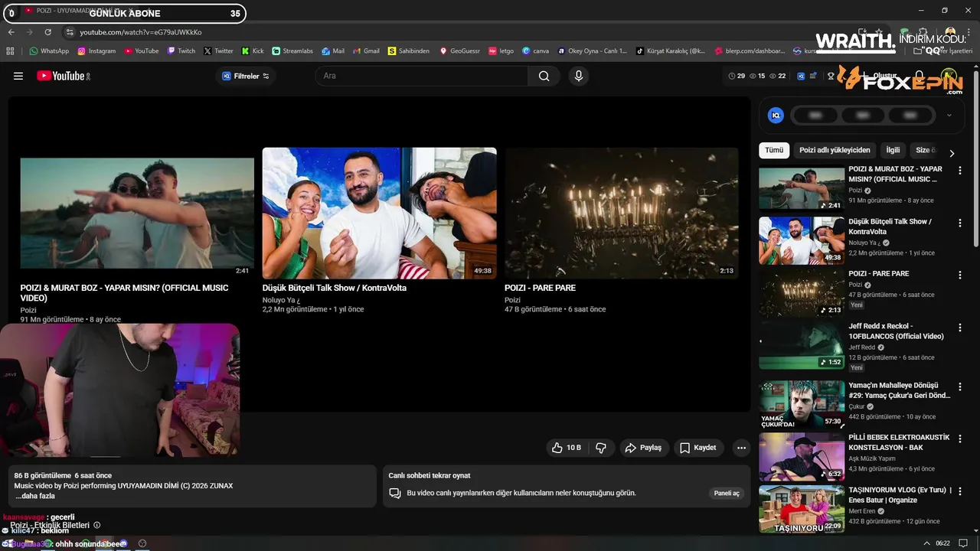Open the Sahibinden bookmark
Screen dimensions: 980x551
409,51
